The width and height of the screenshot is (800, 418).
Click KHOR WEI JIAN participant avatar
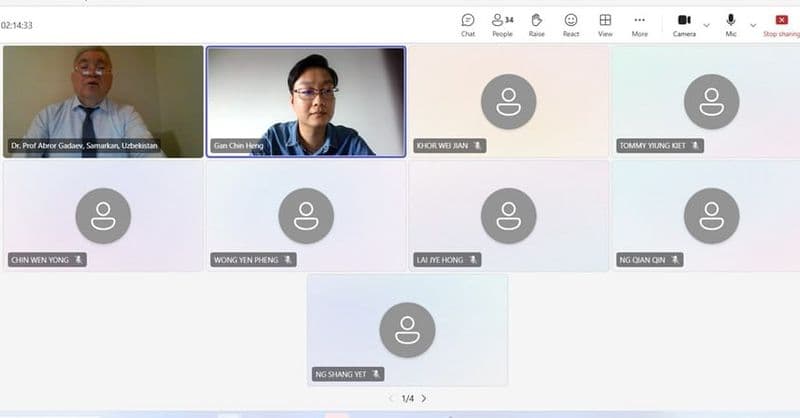tap(508, 101)
